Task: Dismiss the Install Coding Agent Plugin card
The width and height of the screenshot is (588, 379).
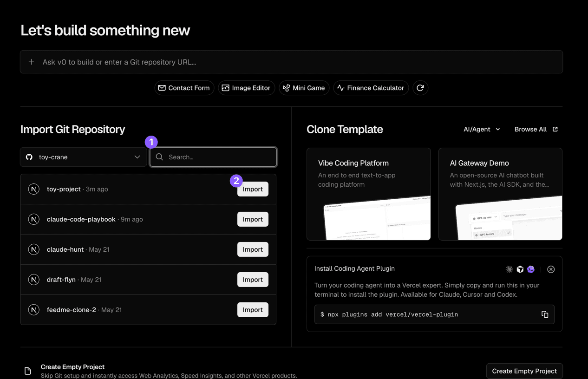Action: coord(551,269)
